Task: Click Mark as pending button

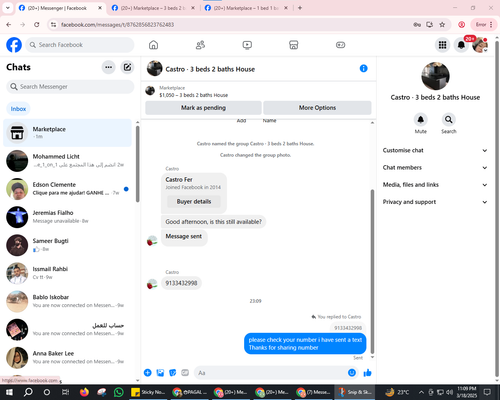Action: (203, 108)
